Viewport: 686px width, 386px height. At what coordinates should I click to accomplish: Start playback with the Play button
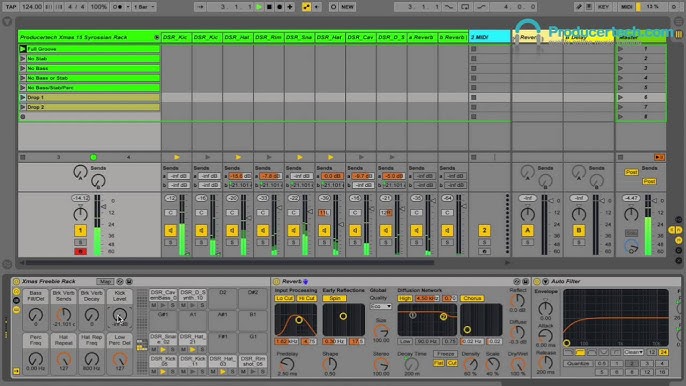(x=259, y=7)
